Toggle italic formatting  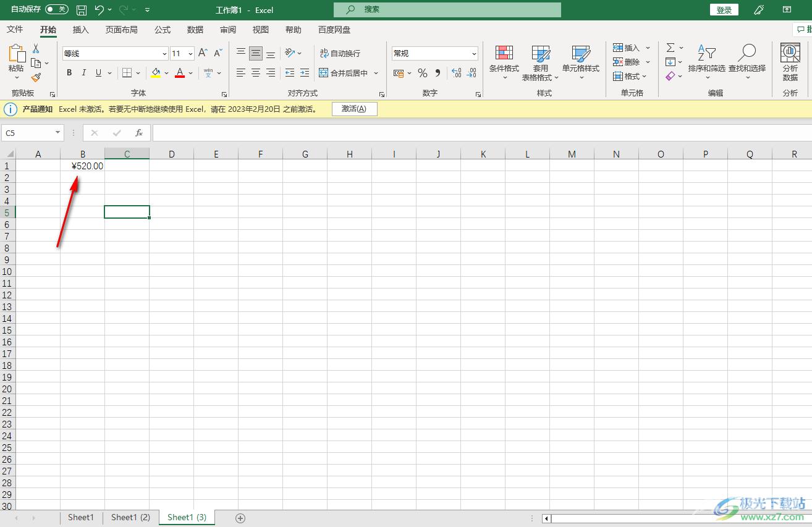[x=84, y=73]
